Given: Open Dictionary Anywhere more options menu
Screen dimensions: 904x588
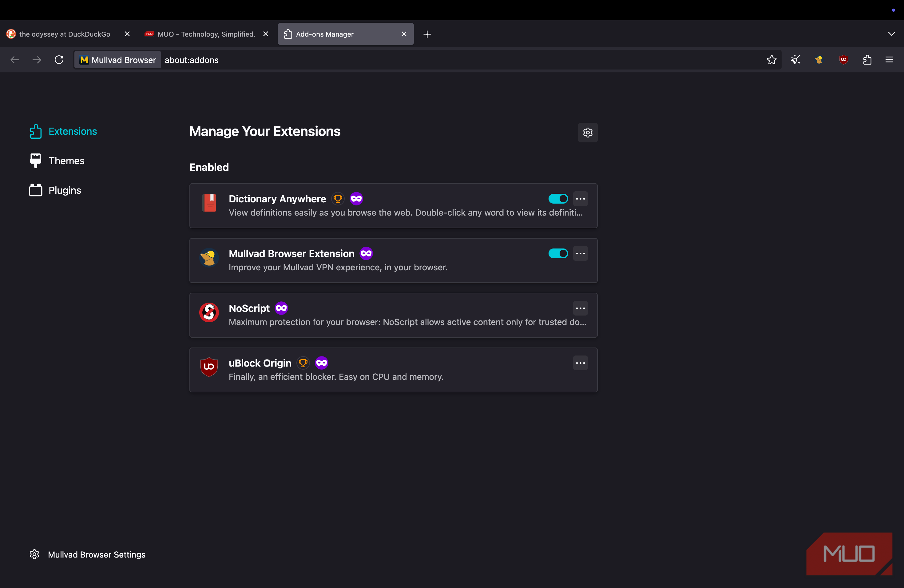Looking at the screenshot, I should point(580,199).
